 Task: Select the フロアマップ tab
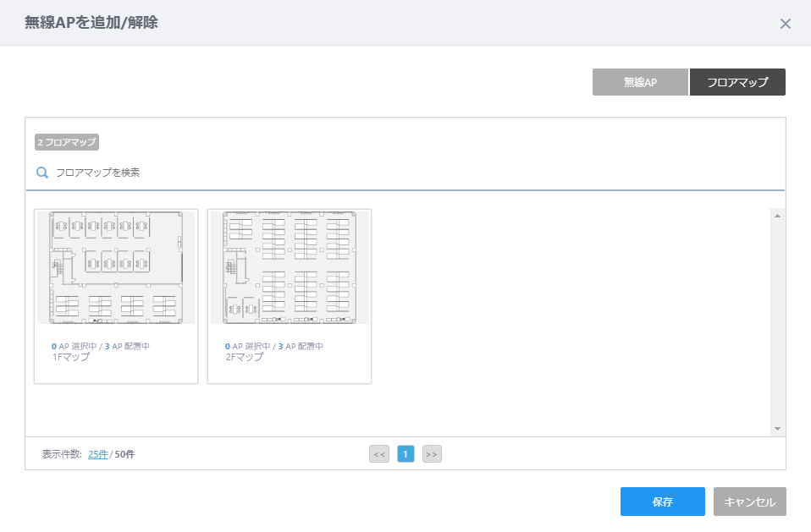[737, 82]
